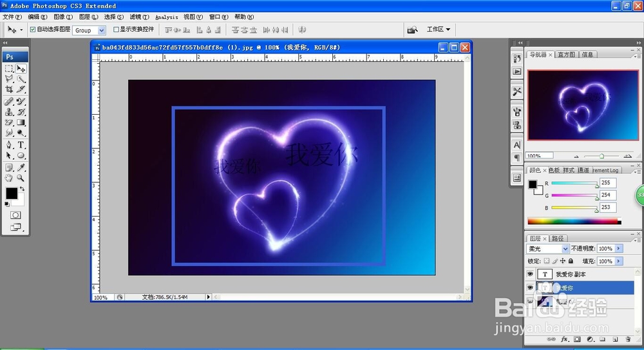Open the status bar info arrow
Viewport: 644px width, 350px height.
(x=208, y=297)
